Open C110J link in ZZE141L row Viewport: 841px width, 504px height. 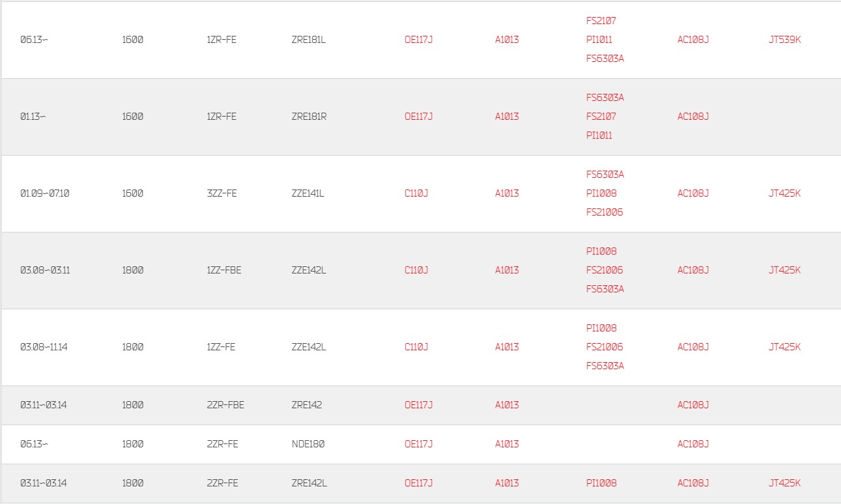tap(416, 193)
